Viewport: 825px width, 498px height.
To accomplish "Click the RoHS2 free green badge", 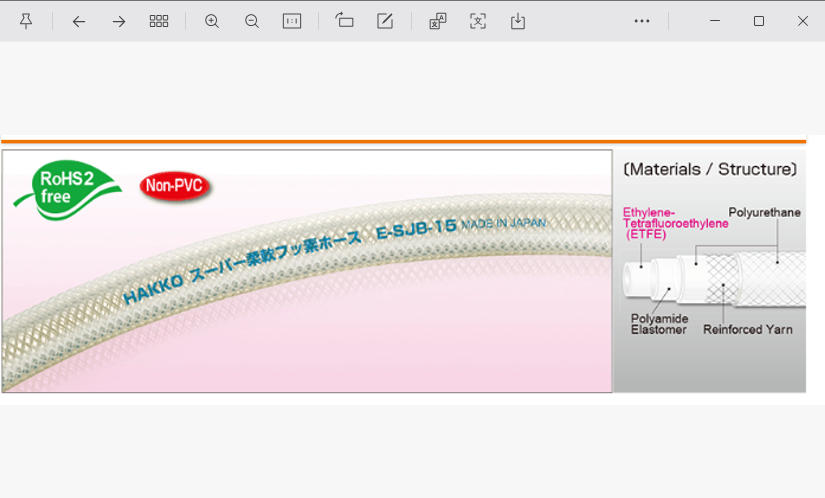I will point(68,189).
